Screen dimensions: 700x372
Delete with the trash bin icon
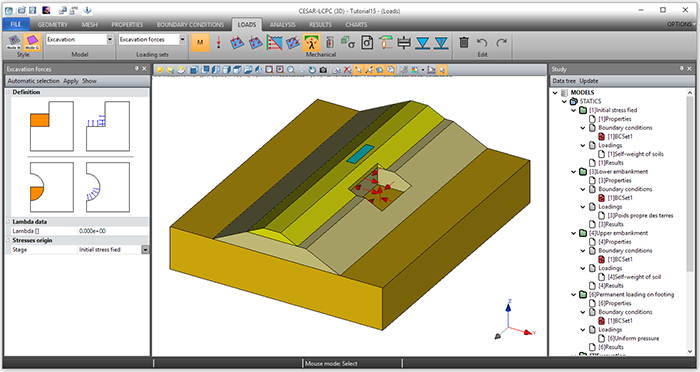(x=464, y=42)
